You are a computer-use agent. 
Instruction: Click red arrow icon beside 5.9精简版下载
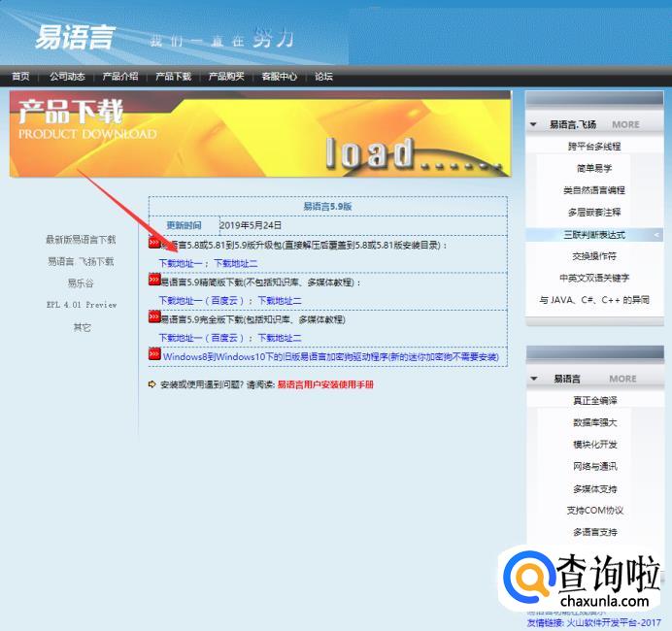point(154,280)
